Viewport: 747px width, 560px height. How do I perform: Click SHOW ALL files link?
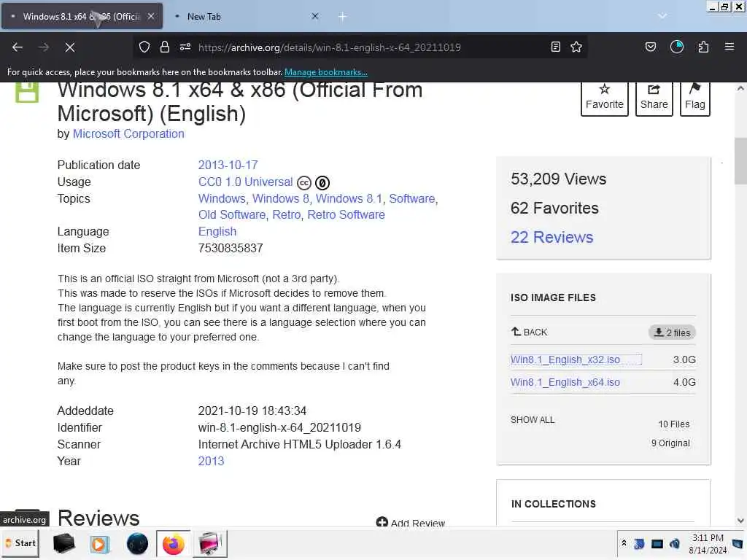pos(533,419)
